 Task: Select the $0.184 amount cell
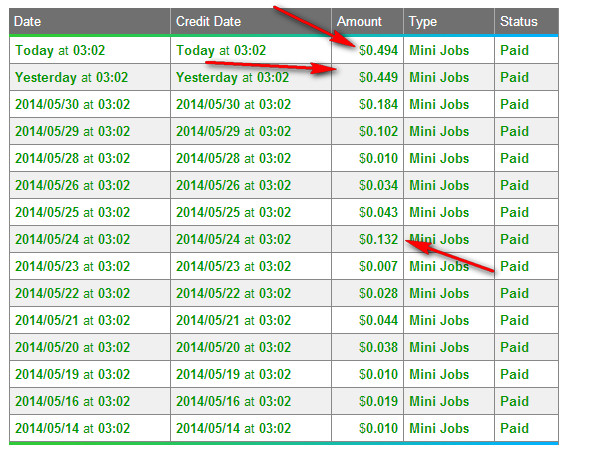coord(367,104)
